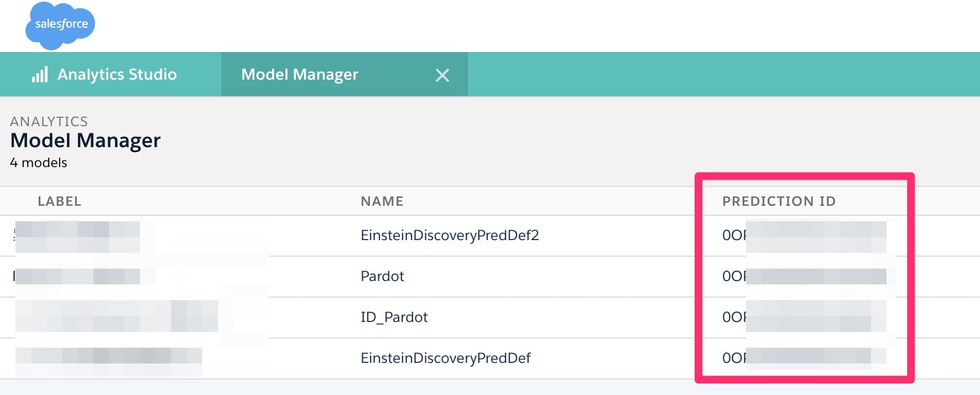Click the prediction ID in the ID_Pardot row
Viewport: 980px width, 395px height.
click(805, 317)
